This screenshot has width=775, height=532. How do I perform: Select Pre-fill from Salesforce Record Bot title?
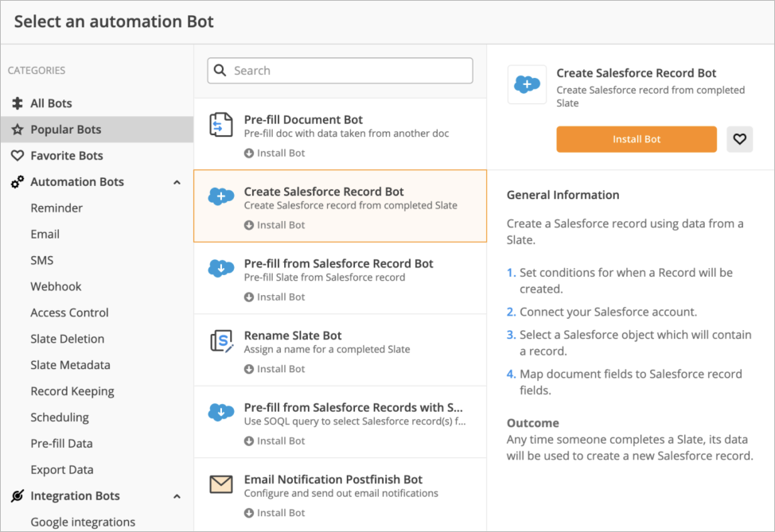pos(339,264)
